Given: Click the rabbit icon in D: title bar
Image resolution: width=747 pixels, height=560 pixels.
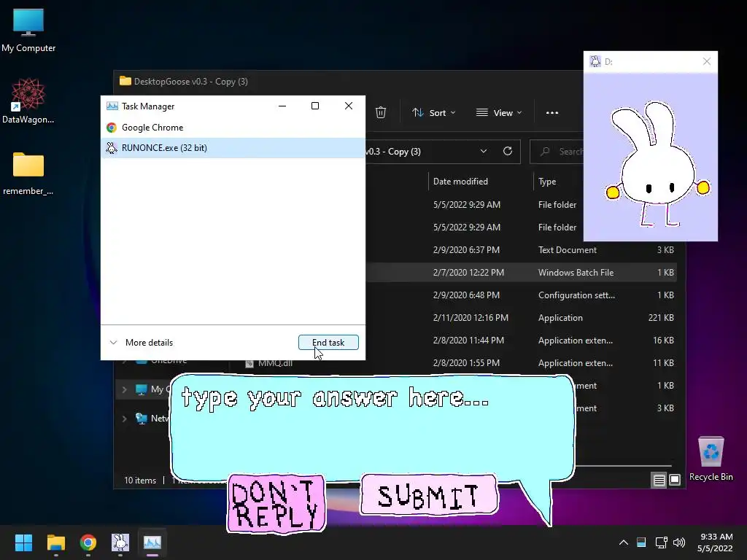Looking at the screenshot, I should [x=595, y=61].
